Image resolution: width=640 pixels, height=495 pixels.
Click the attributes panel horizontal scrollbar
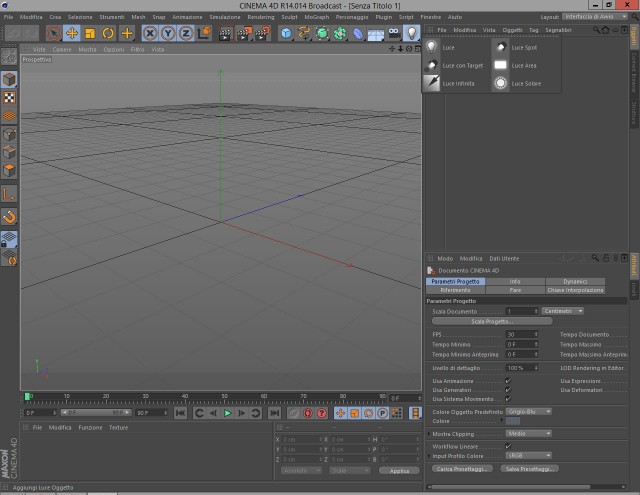pos(511,486)
